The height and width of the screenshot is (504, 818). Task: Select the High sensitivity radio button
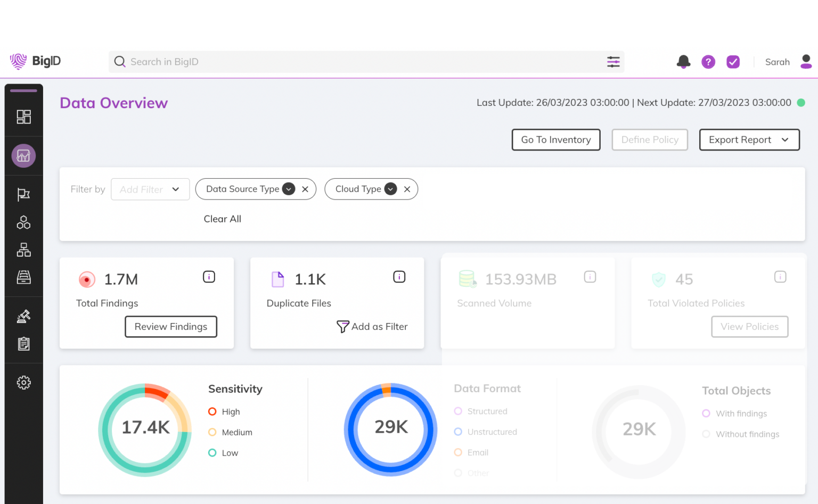(212, 411)
